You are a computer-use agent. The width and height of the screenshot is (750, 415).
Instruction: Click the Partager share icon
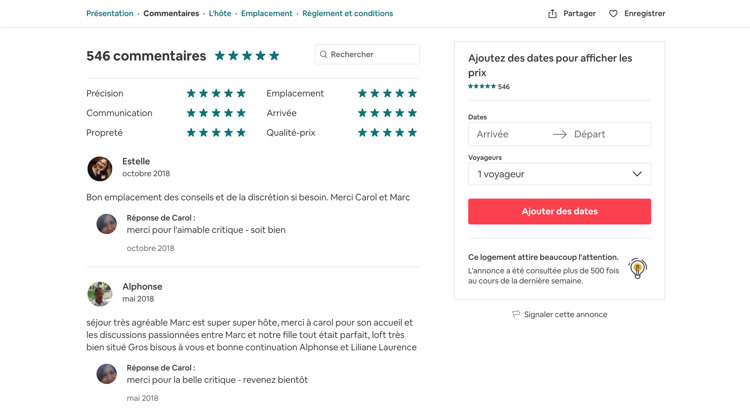point(552,13)
